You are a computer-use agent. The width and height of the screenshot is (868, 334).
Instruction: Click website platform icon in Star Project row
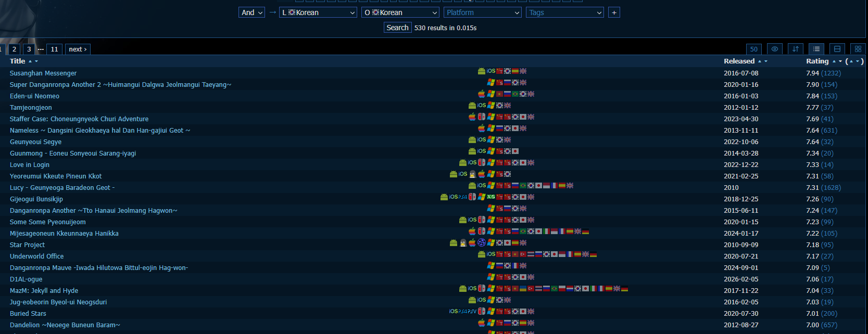[482, 242]
